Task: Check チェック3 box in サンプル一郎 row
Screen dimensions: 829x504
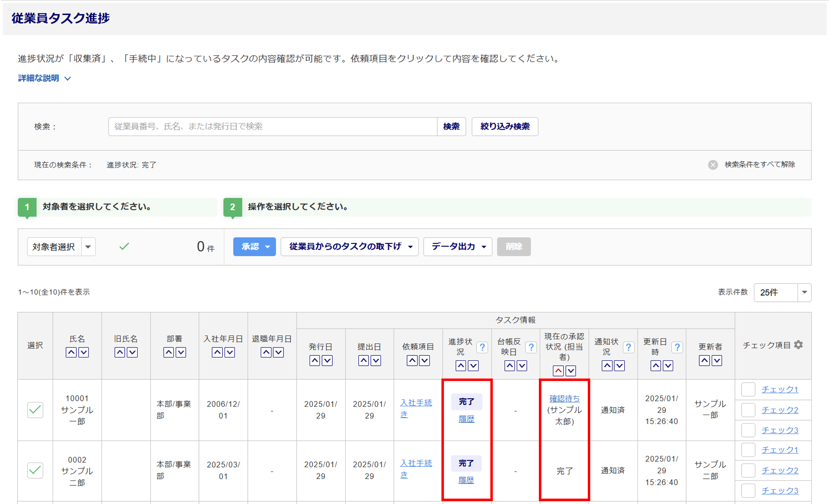Action: (748, 430)
